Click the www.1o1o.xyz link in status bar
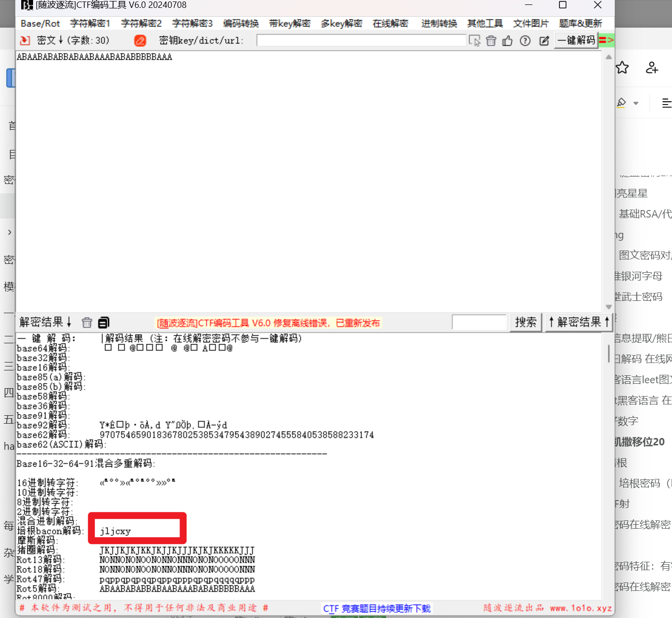 [581, 608]
